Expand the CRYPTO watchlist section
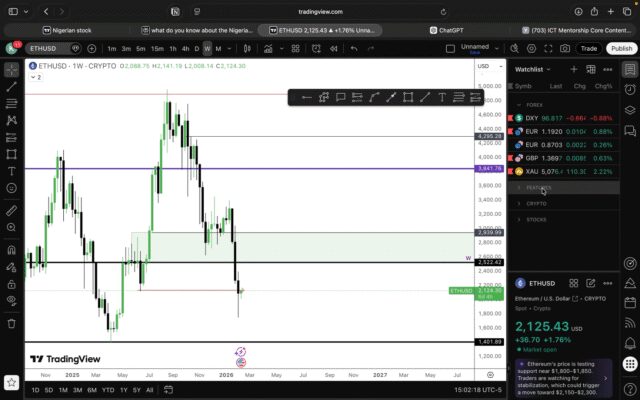 click(x=536, y=203)
